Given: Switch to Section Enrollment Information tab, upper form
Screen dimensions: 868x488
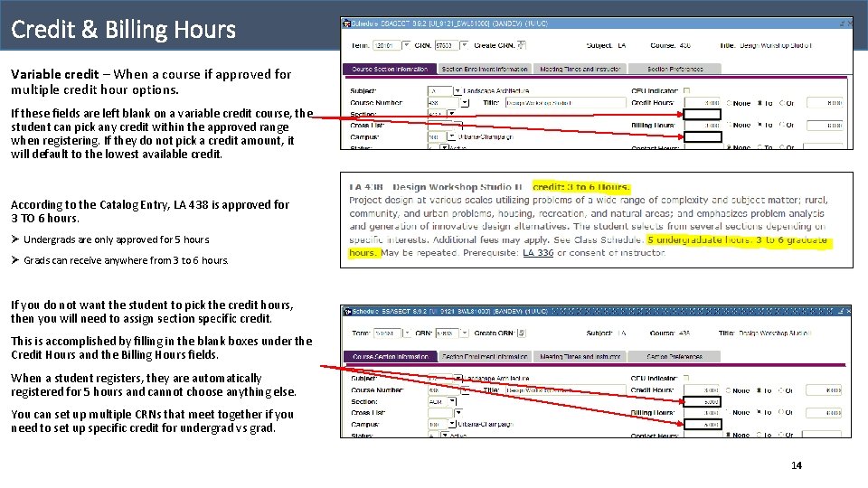Looking at the screenshot, I should [x=485, y=70].
